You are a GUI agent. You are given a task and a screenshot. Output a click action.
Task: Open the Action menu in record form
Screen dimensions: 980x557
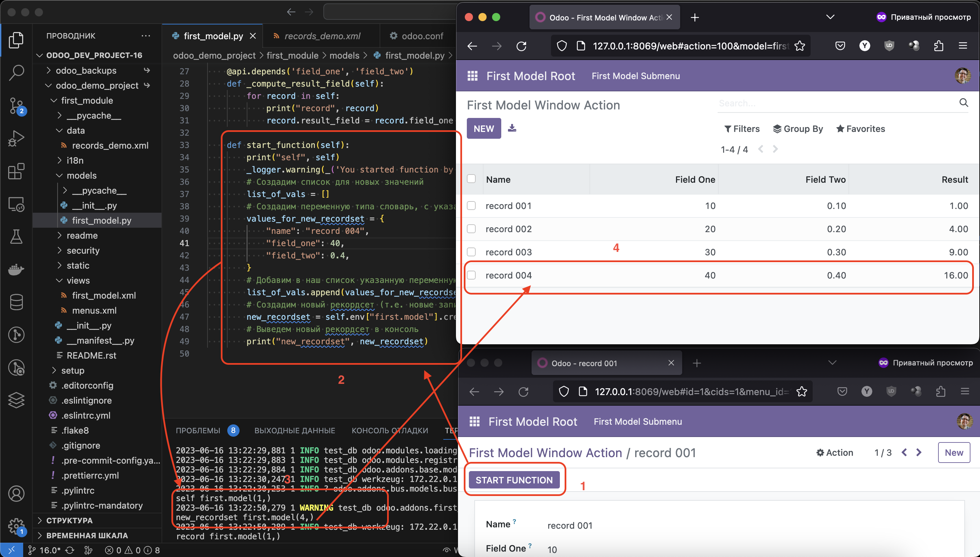(835, 453)
